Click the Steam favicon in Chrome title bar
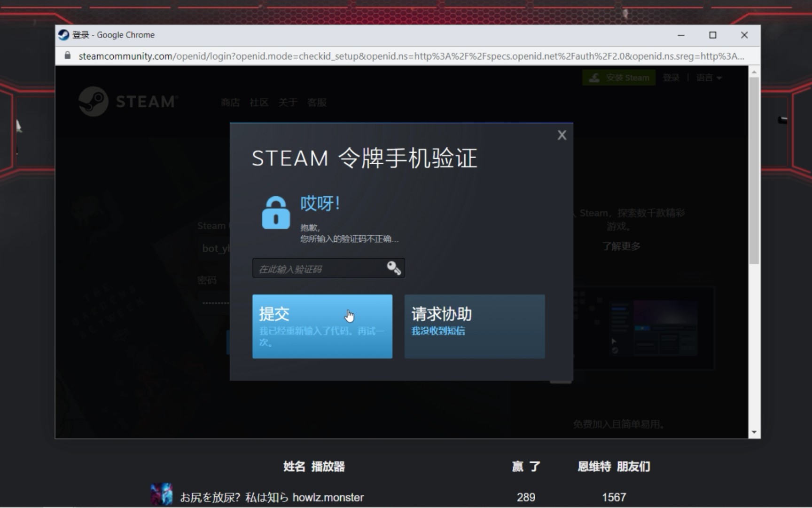812x508 pixels. coord(63,35)
